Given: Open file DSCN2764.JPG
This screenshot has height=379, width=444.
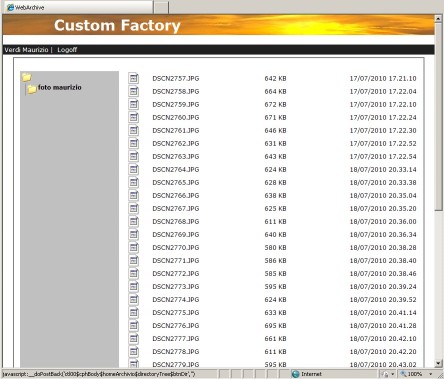Looking at the screenshot, I should click(176, 170).
